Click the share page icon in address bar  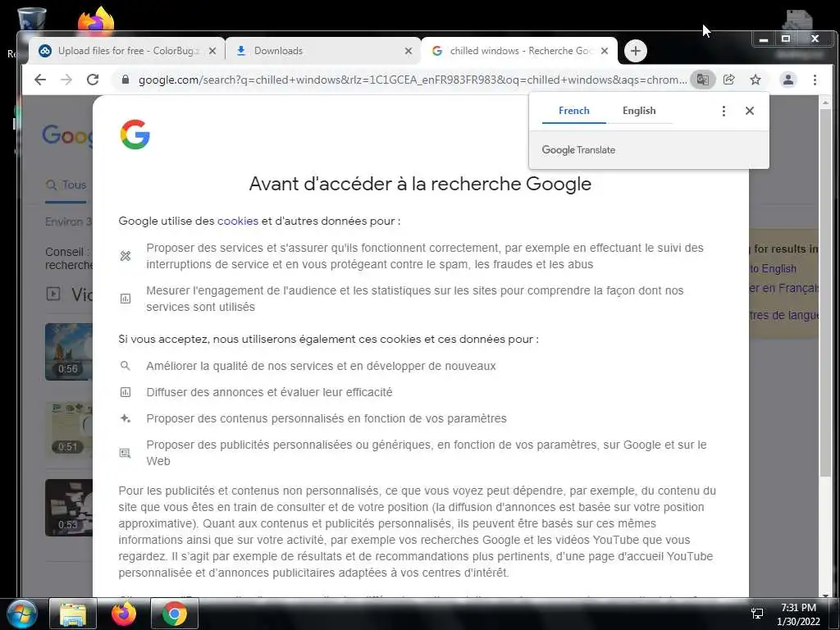(x=728, y=80)
